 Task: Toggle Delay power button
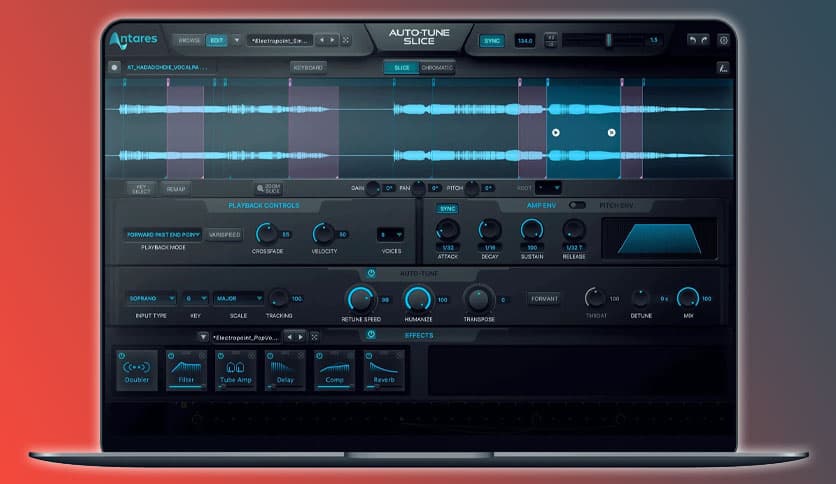(270, 356)
